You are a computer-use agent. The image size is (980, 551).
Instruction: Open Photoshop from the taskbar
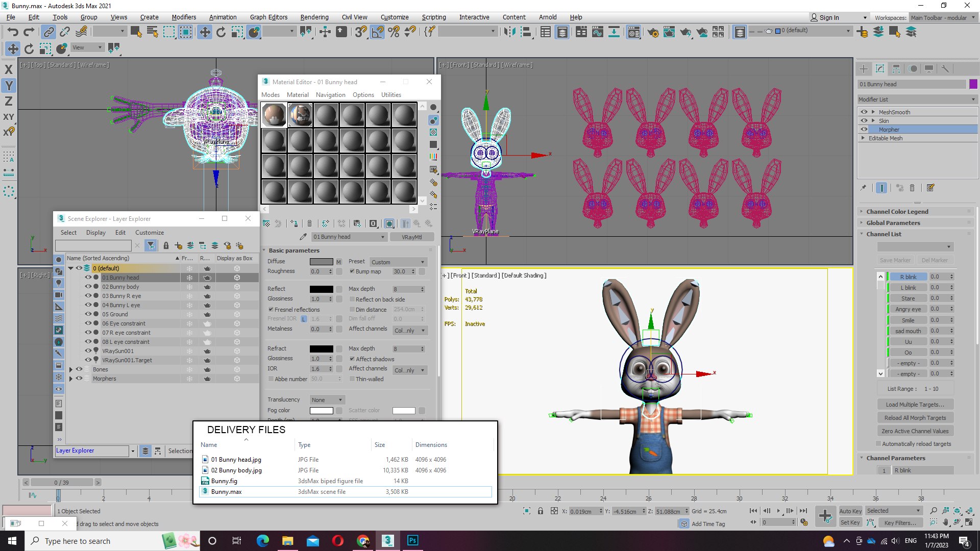click(x=413, y=540)
